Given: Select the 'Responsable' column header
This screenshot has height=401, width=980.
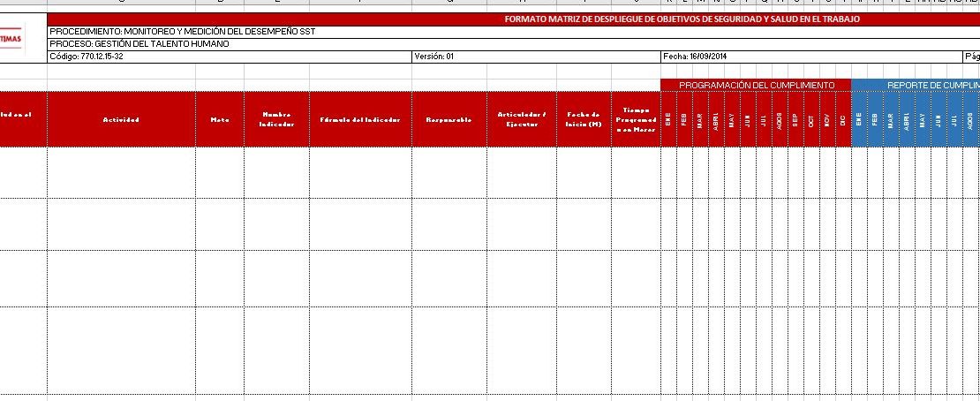Looking at the screenshot, I should point(449,119).
